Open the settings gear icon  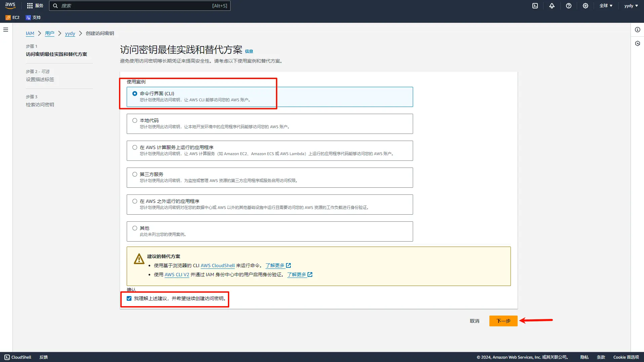[x=586, y=6]
